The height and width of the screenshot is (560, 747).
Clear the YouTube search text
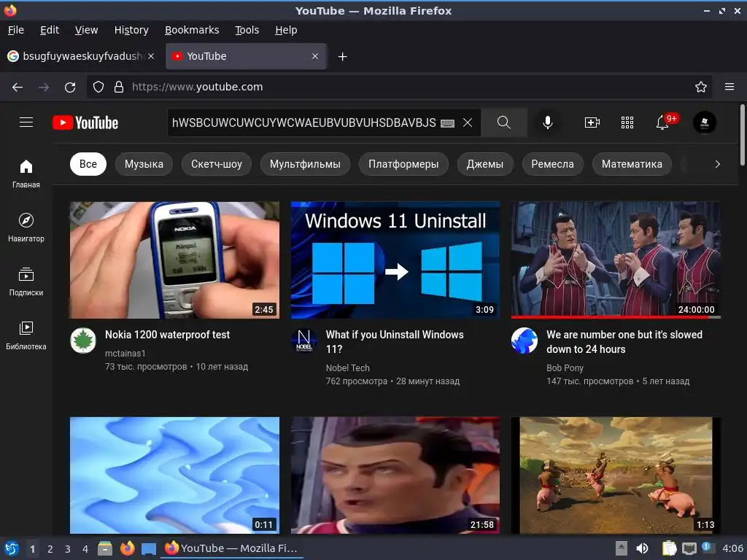point(468,122)
